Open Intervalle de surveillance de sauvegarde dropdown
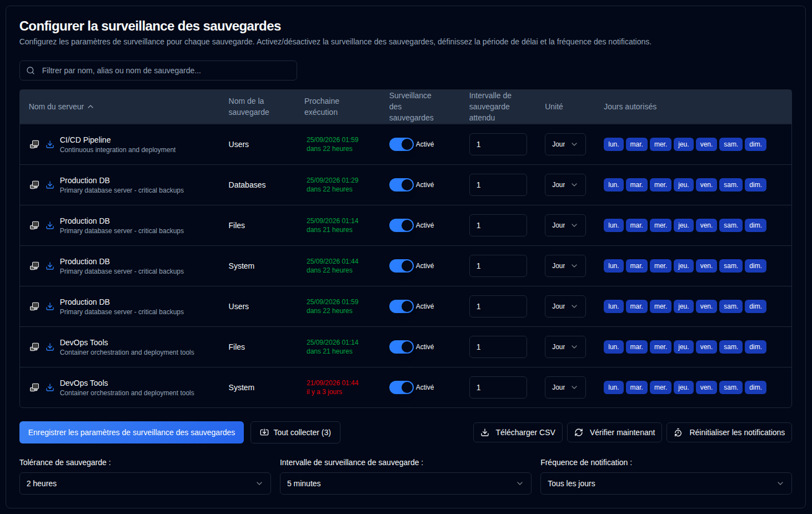The image size is (812, 514). (405, 483)
